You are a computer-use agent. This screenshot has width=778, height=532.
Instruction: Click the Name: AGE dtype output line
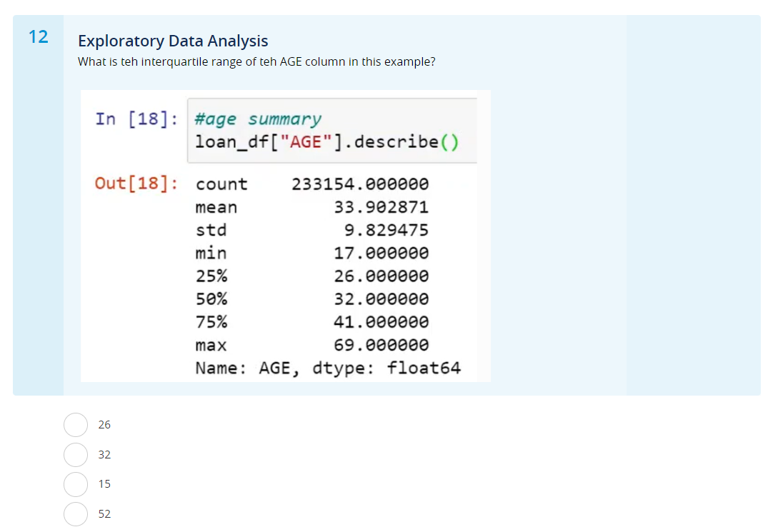click(x=327, y=368)
